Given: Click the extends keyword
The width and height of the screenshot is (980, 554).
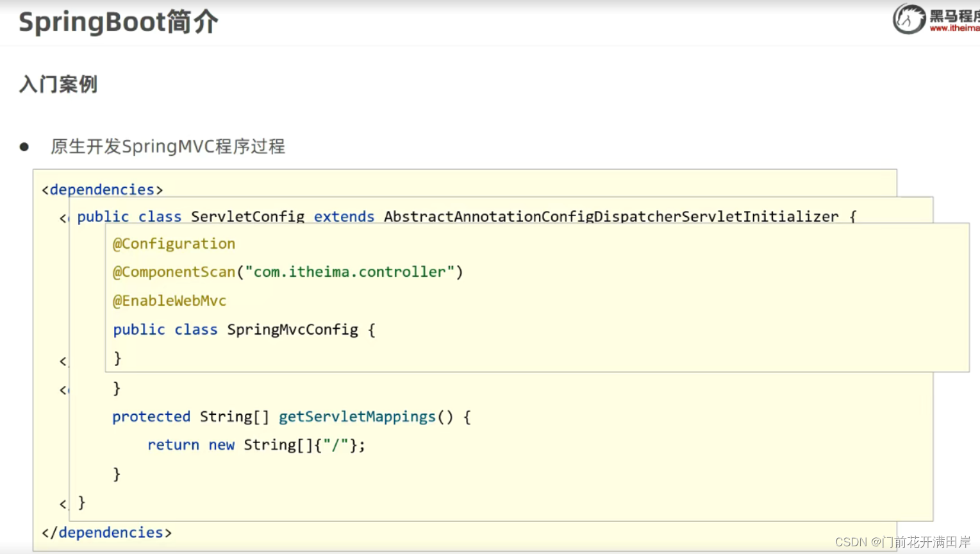Looking at the screenshot, I should pyautogui.click(x=344, y=217).
